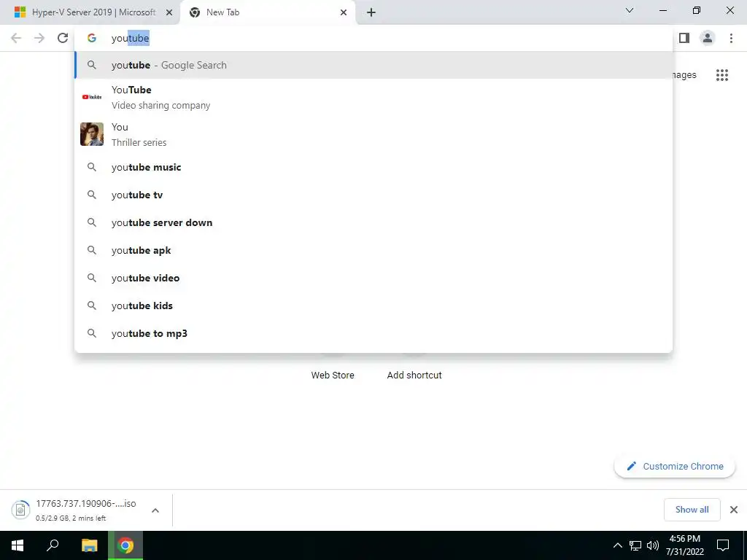747x560 pixels.
Task: Open a new tab with plus button
Action: point(371,12)
